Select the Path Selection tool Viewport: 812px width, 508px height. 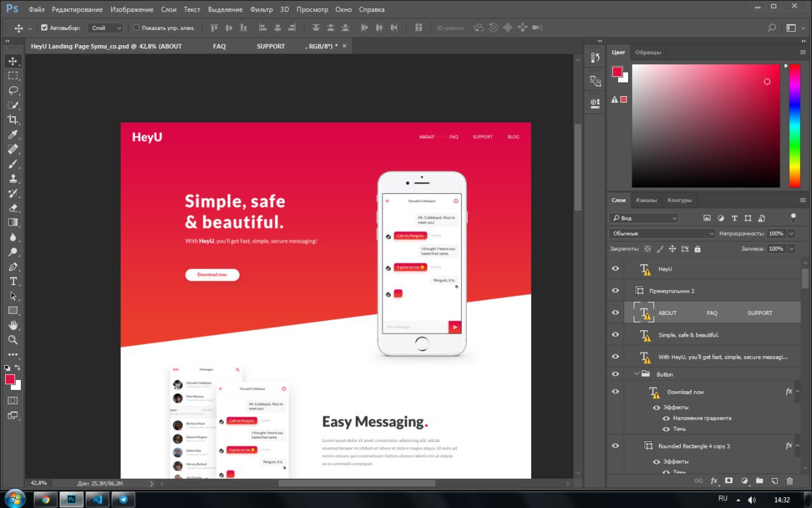pos(13,296)
